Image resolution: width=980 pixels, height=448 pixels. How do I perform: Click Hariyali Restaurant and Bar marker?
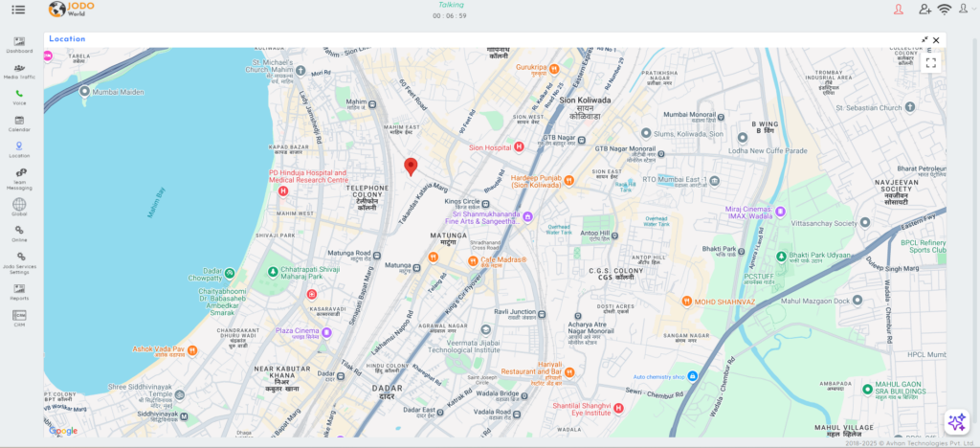coord(569,373)
